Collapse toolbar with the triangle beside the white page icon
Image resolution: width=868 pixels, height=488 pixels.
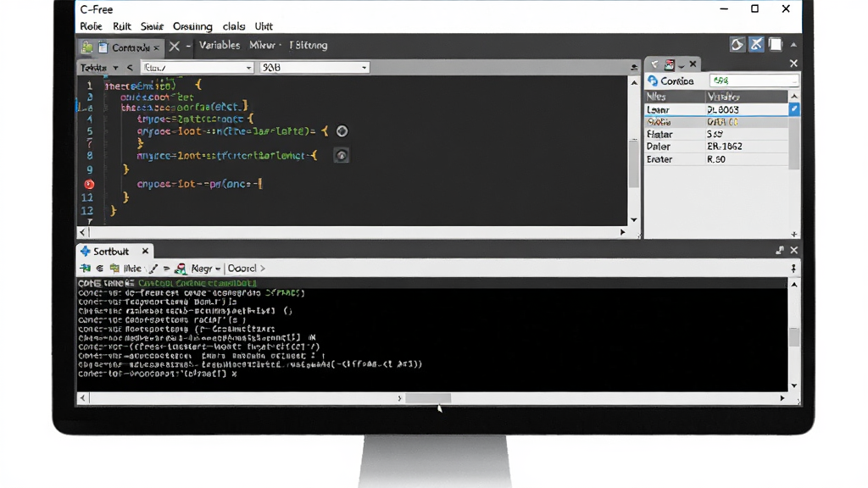point(793,45)
